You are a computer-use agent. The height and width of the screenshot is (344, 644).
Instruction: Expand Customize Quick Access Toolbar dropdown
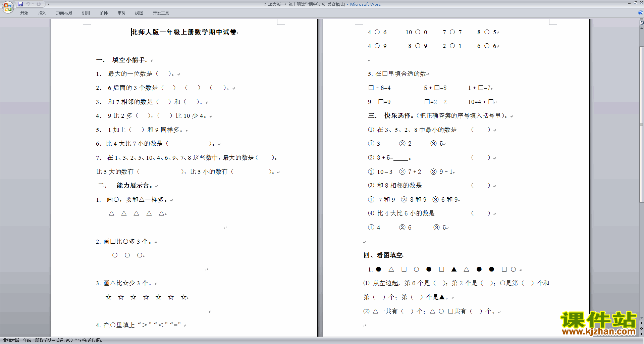[x=48, y=4]
